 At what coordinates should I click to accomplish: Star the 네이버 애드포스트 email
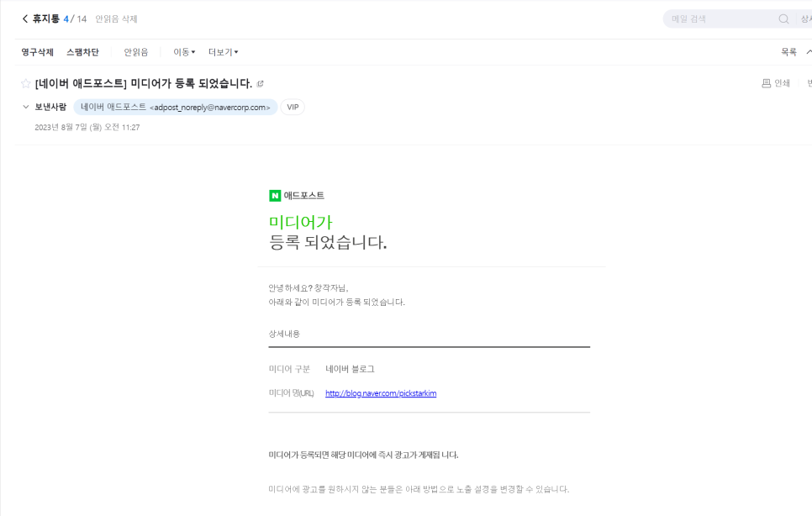(25, 83)
